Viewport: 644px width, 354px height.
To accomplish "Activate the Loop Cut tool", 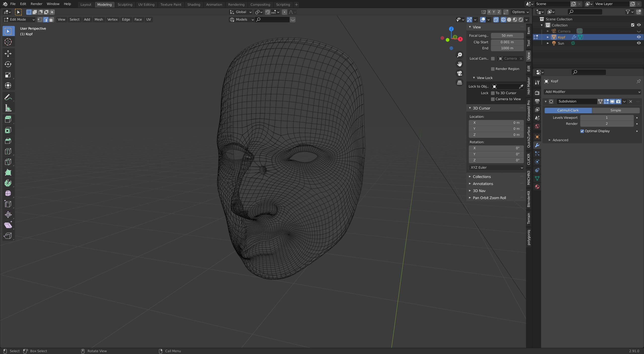I will click(x=8, y=151).
